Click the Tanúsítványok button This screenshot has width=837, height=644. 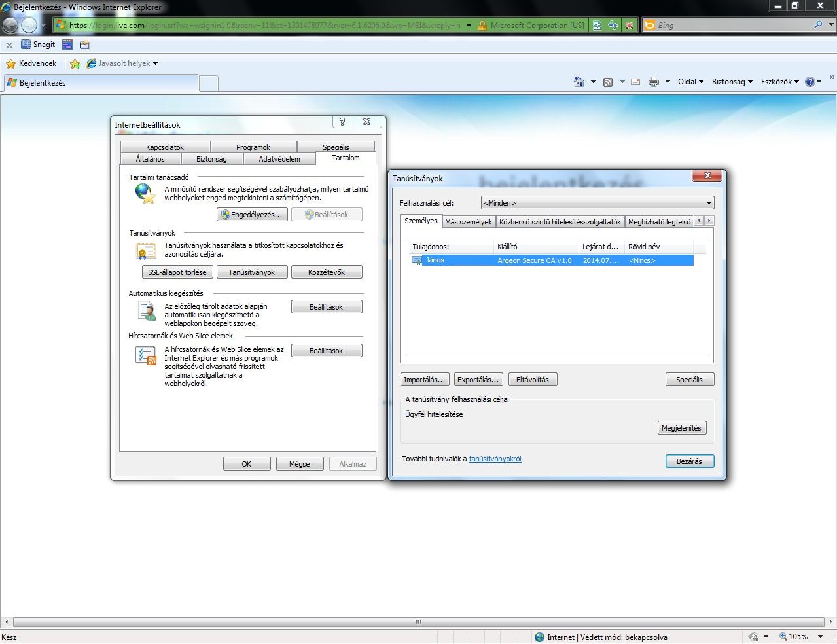(x=252, y=272)
